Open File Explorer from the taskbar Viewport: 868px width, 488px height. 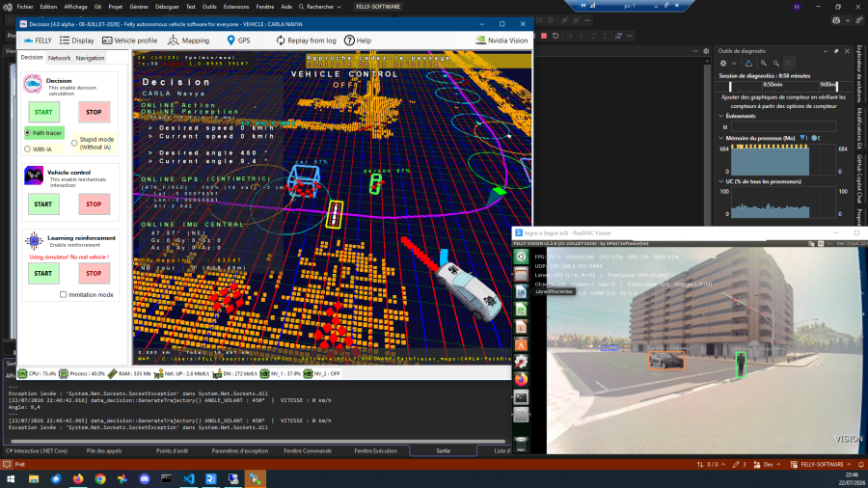(34, 479)
